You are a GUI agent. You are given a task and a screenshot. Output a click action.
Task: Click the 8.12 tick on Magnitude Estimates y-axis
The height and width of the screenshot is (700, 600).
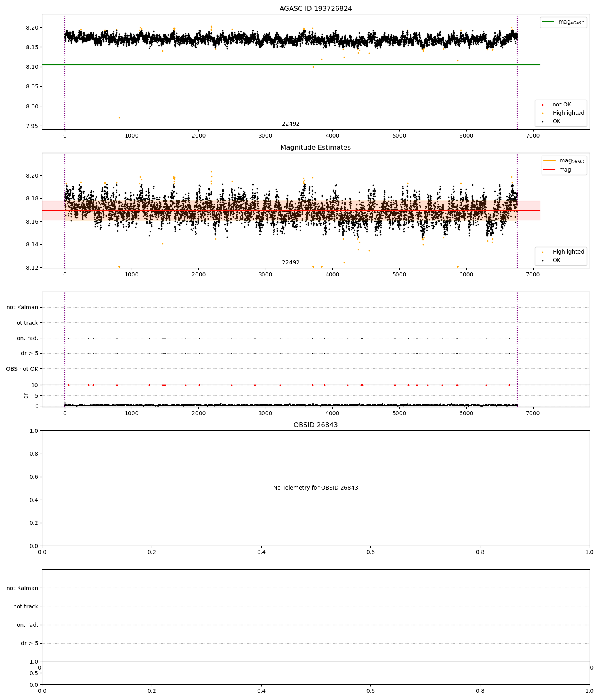pyautogui.click(x=32, y=267)
